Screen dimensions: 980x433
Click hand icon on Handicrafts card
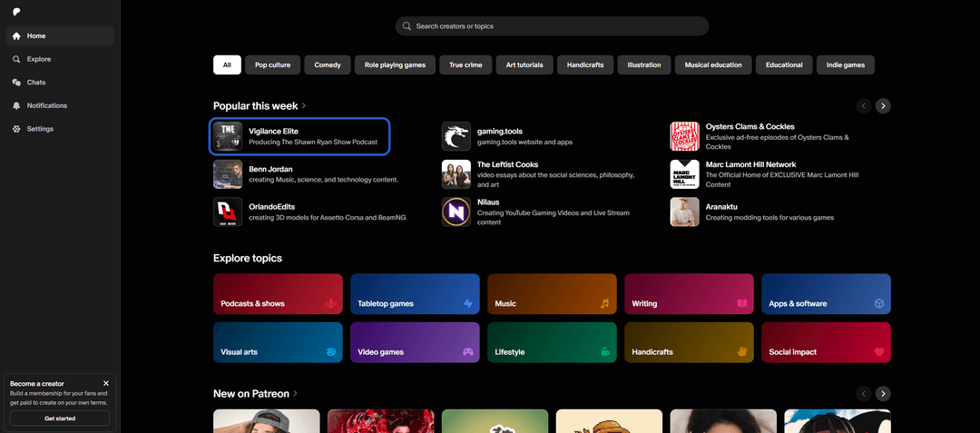tap(742, 352)
